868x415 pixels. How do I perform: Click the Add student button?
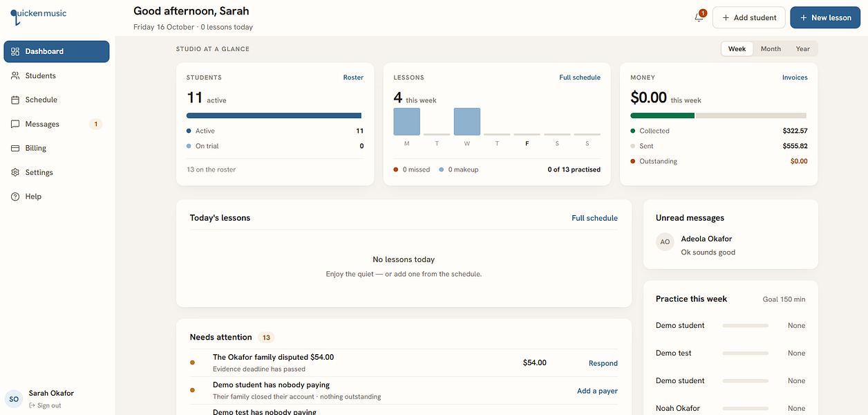point(749,18)
